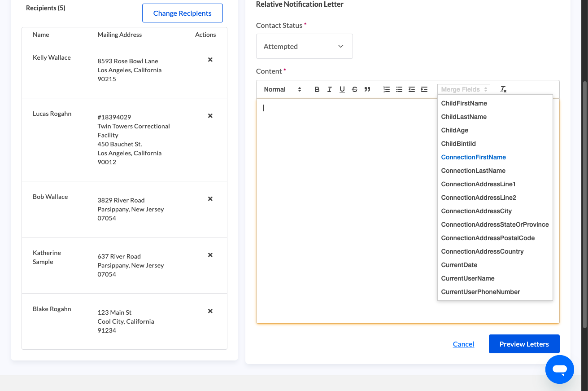The image size is (588, 391).
Task: Select the Lucas Rogahn name cell
Action: 52,114
